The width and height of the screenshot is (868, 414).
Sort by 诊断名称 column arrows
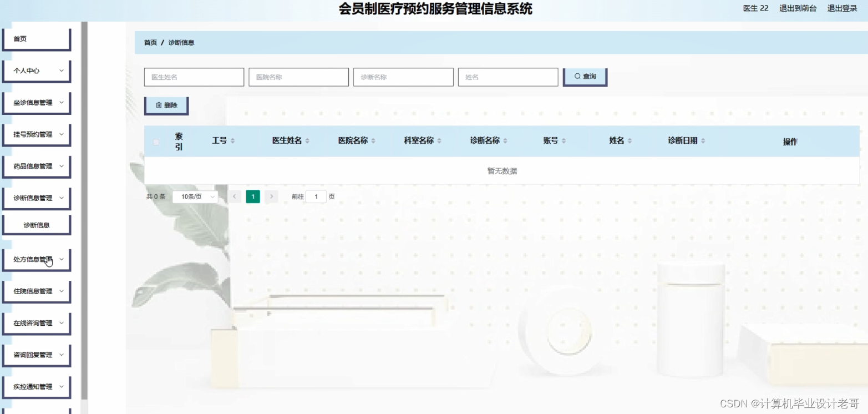point(505,141)
